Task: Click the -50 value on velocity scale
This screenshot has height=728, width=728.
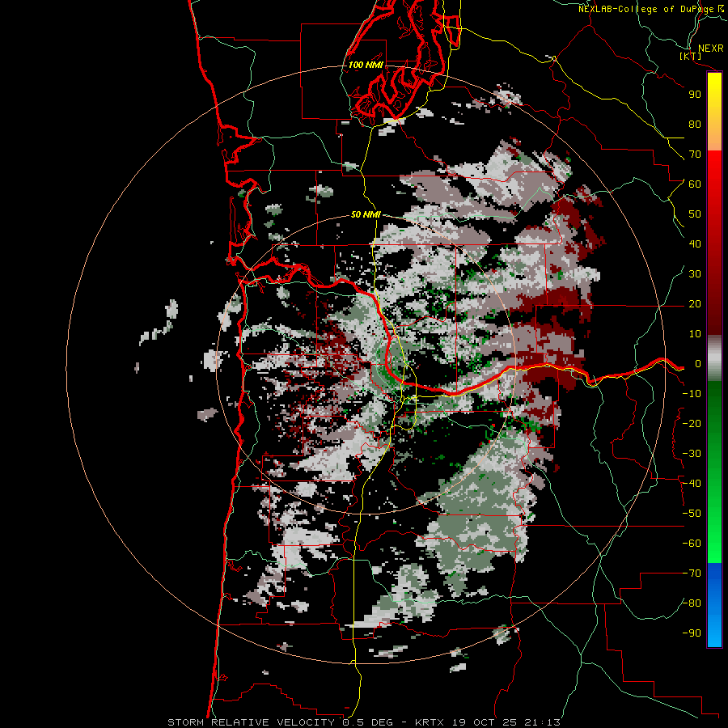Action: pos(692,514)
